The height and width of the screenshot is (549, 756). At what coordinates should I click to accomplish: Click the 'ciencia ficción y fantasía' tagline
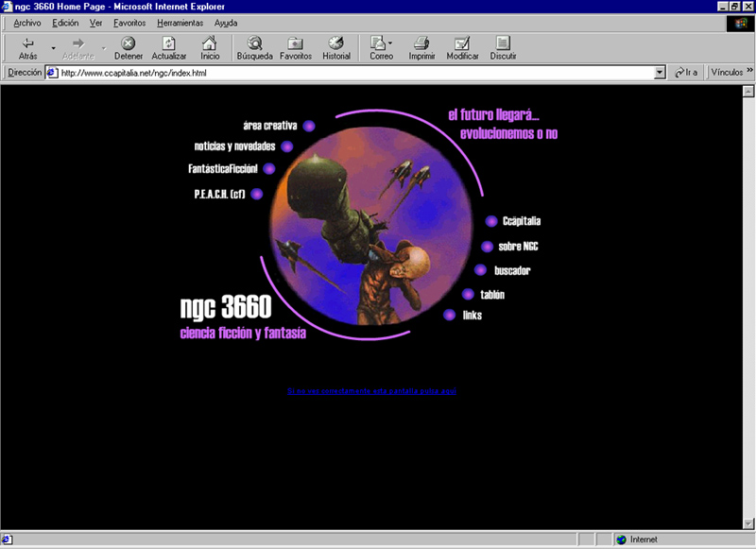243,333
